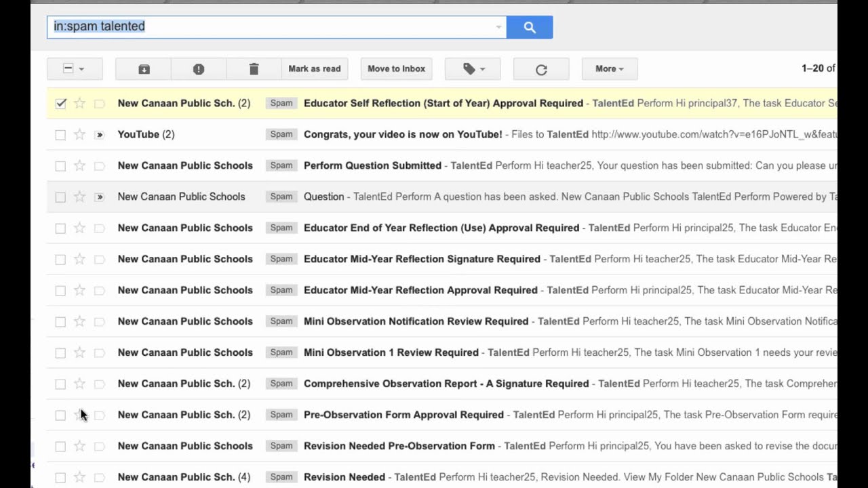Star the Perform Question Submitted email

[x=79, y=165]
